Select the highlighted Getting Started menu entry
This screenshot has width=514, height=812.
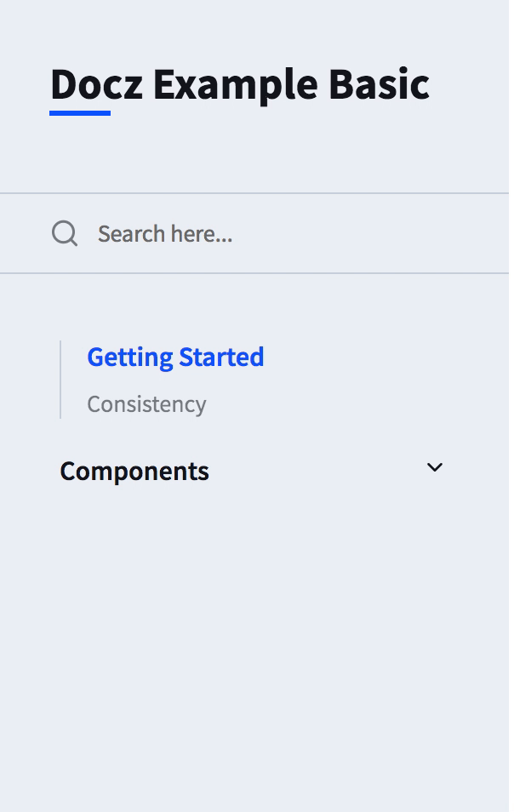point(175,357)
